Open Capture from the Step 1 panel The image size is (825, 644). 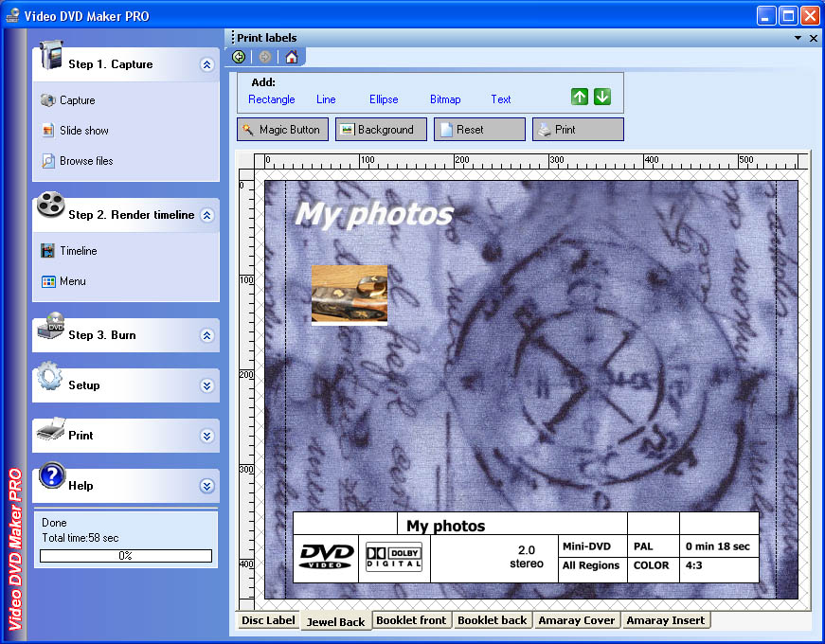click(77, 100)
